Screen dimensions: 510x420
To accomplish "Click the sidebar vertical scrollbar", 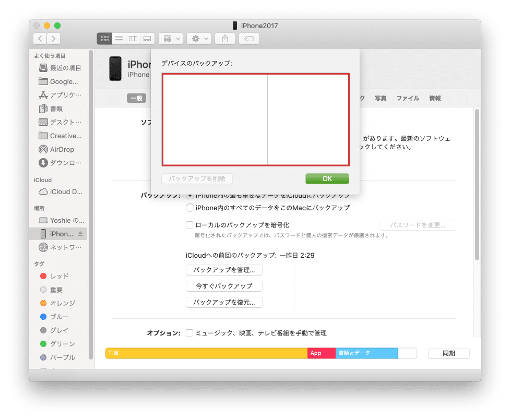I will click(x=91, y=205).
